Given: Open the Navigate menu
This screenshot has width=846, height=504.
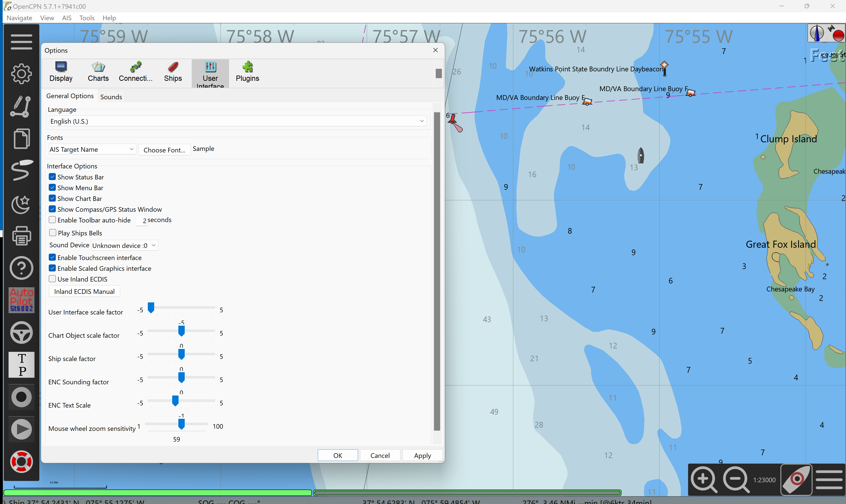Looking at the screenshot, I should [x=19, y=18].
